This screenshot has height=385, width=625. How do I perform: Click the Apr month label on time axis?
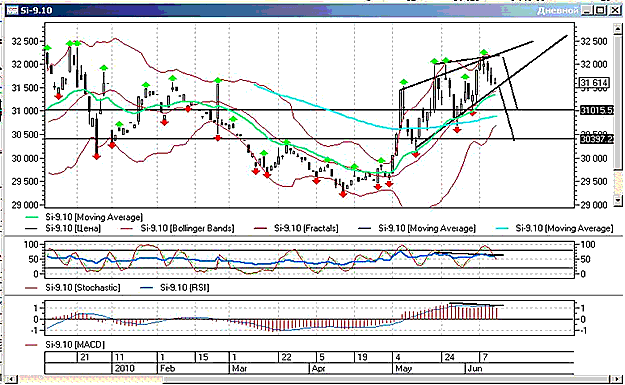point(318,368)
